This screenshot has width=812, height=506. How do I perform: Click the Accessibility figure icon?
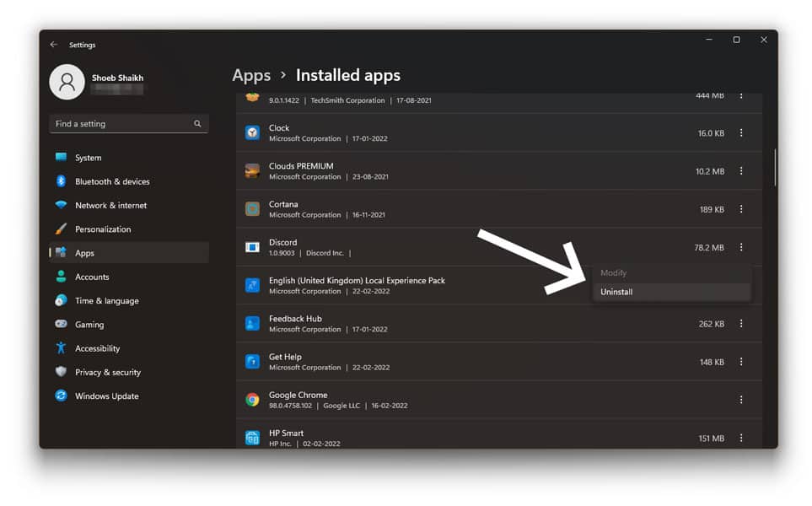tap(61, 347)
